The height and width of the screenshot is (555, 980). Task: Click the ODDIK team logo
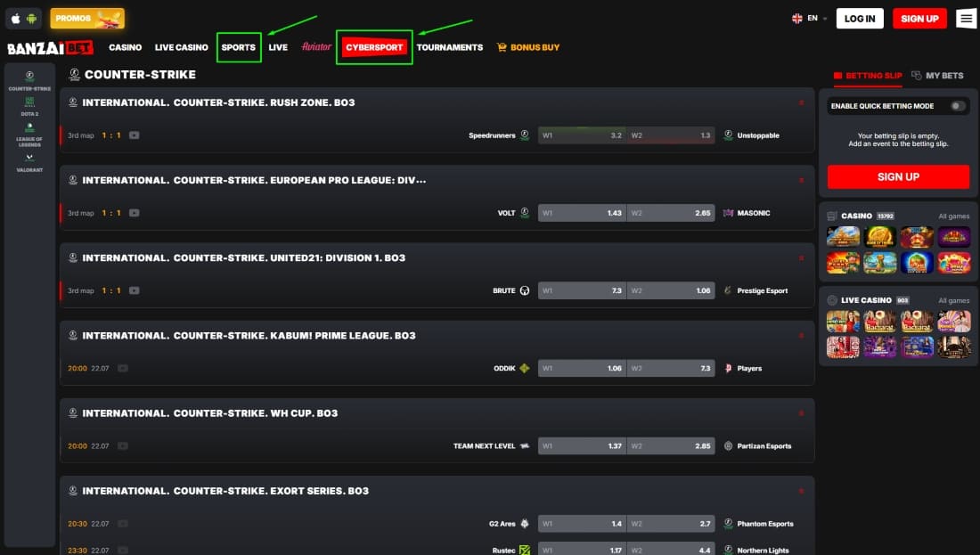tap(525, 368)
